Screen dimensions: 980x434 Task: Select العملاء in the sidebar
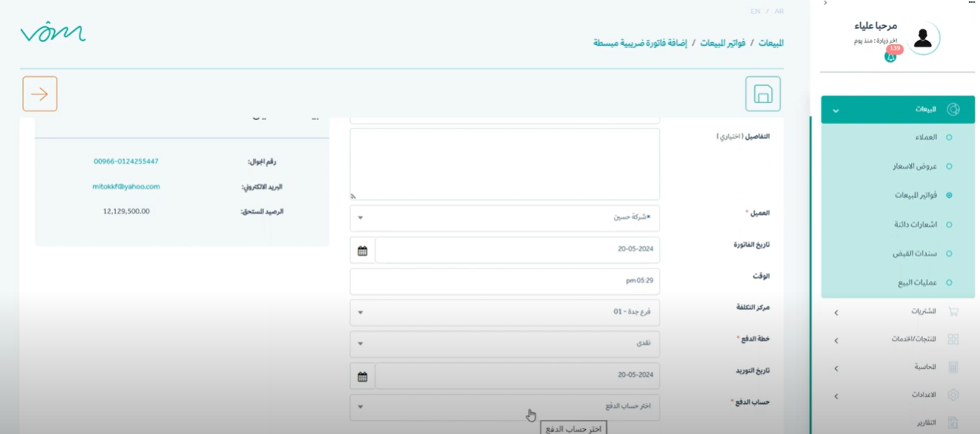[926, 138]
